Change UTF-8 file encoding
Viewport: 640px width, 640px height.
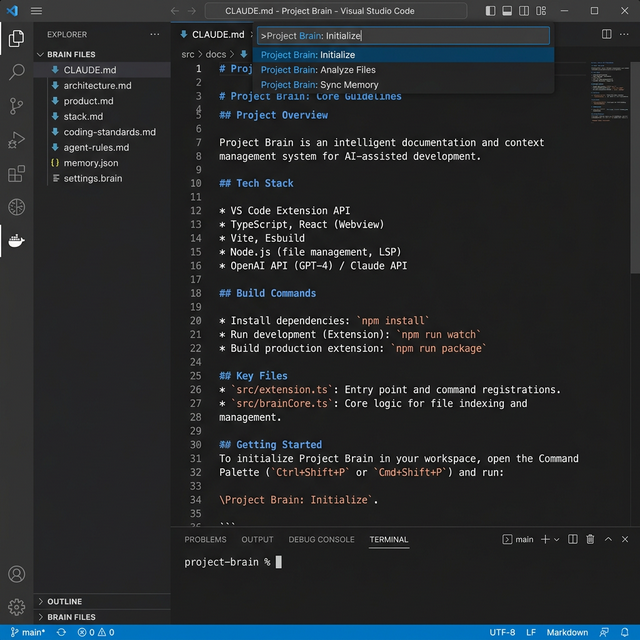502,632
